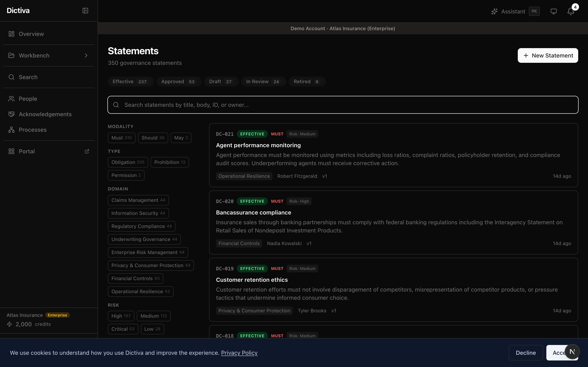Go to Processes in the sidebar
The image size is (588, 367).
(x=32, y=130)
